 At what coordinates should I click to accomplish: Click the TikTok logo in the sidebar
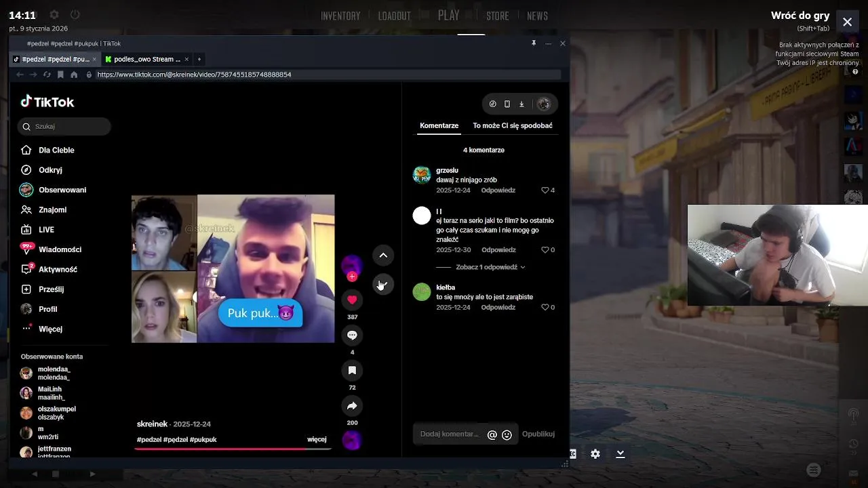[x=47, y=102]
